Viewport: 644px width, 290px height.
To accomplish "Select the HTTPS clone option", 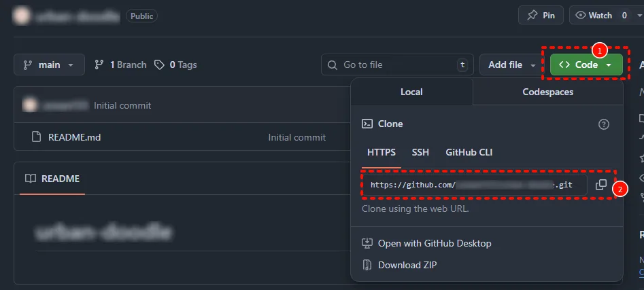I will (382, 152).
